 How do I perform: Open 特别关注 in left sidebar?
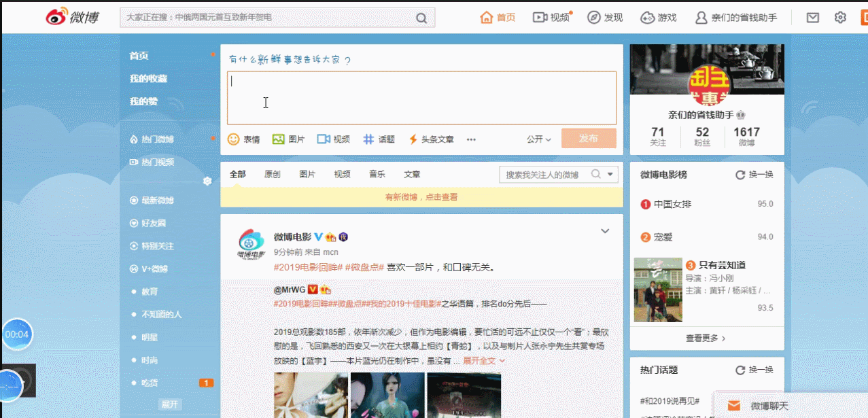[x=152, y=246]
